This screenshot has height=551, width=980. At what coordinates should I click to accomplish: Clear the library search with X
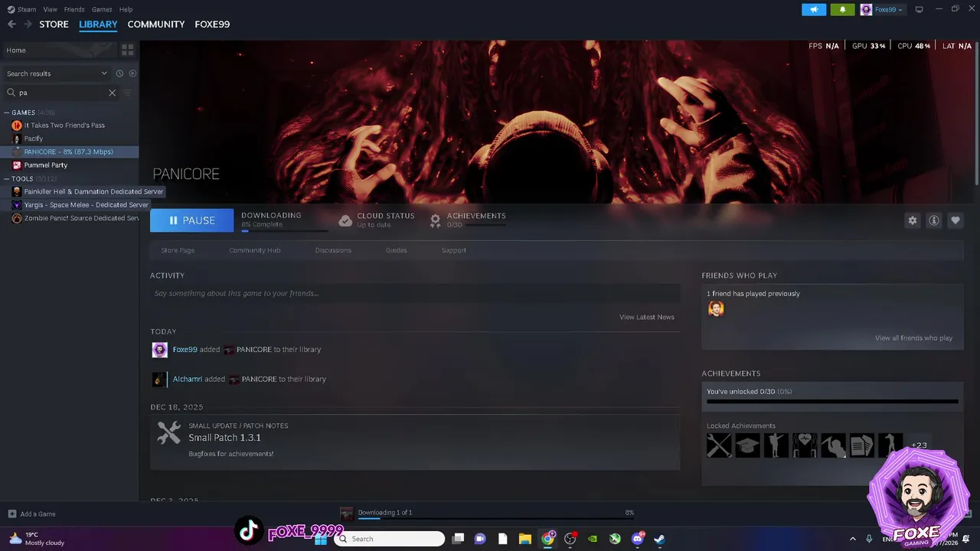(112, 93)
